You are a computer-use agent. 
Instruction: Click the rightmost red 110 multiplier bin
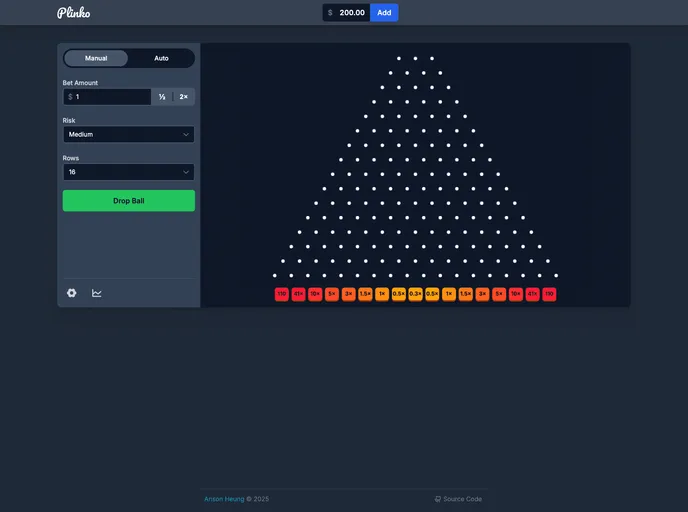click(x=549, y=294)
